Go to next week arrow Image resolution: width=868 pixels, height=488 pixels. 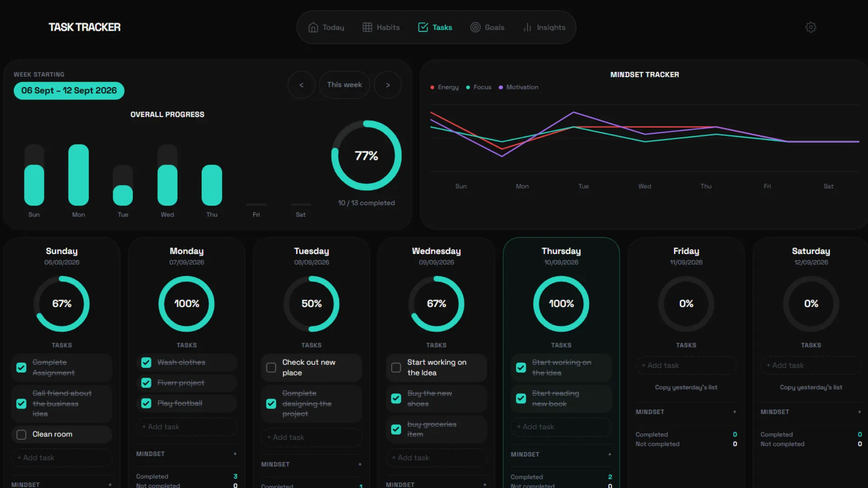coord(387,84)
